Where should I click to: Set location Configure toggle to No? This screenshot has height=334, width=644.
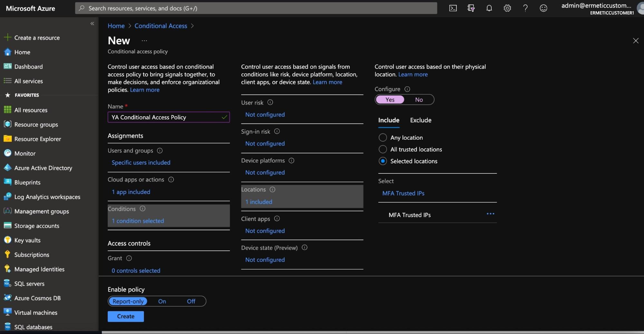419,100
